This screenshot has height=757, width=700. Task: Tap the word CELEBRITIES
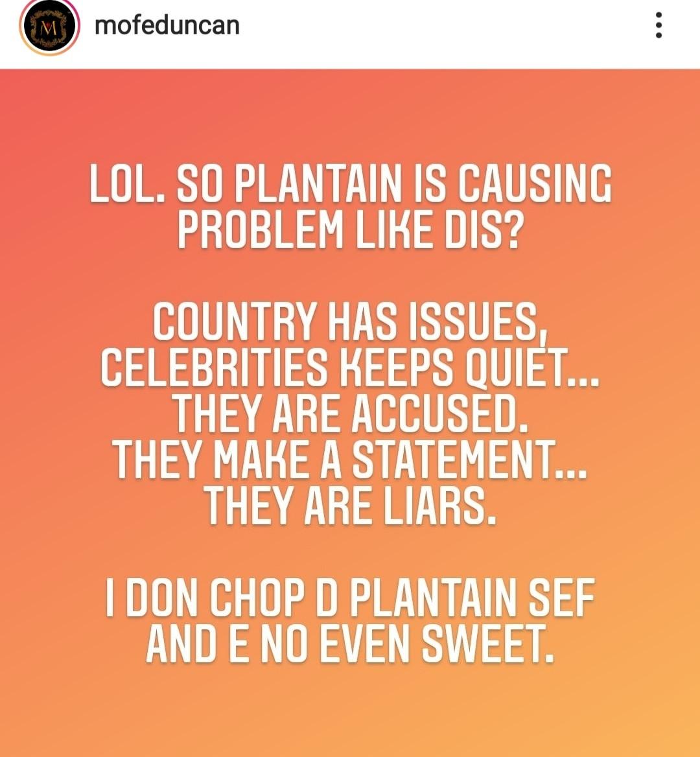(214, 368)
